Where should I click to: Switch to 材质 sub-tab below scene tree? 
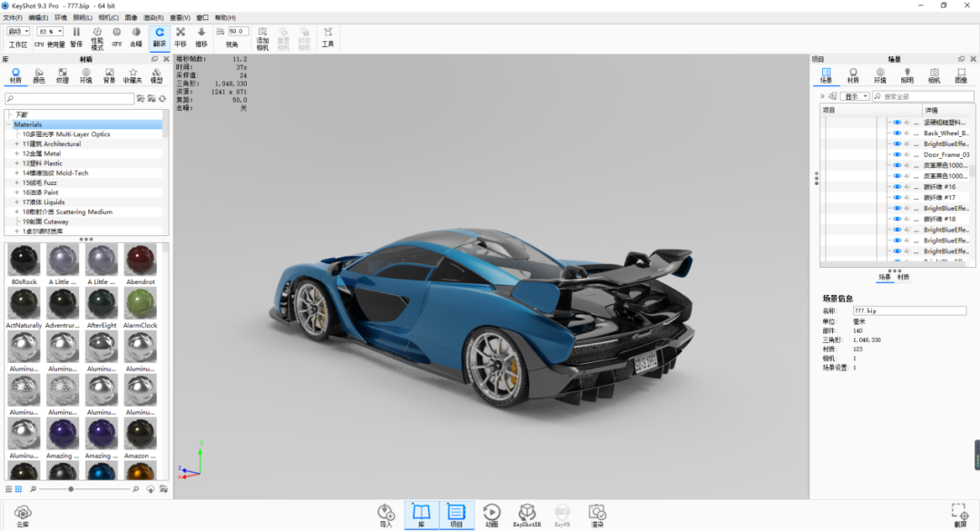tap(903, 277)
